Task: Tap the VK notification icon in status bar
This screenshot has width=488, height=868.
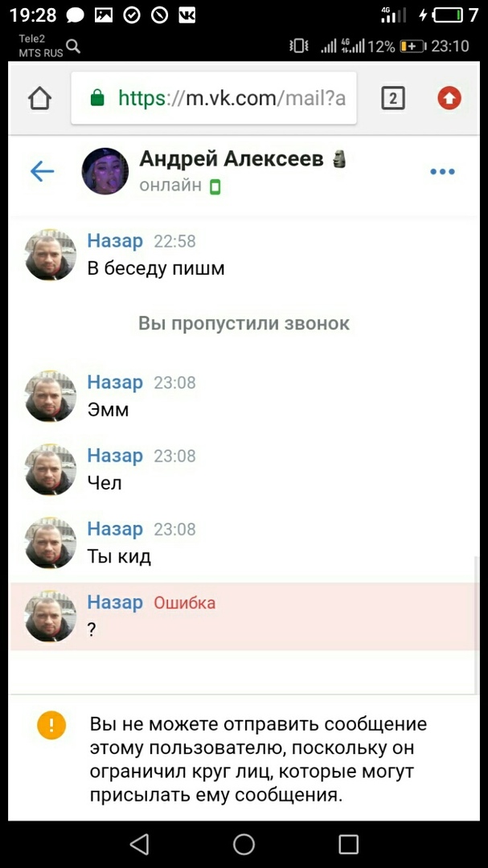Action: click(187, 15)
